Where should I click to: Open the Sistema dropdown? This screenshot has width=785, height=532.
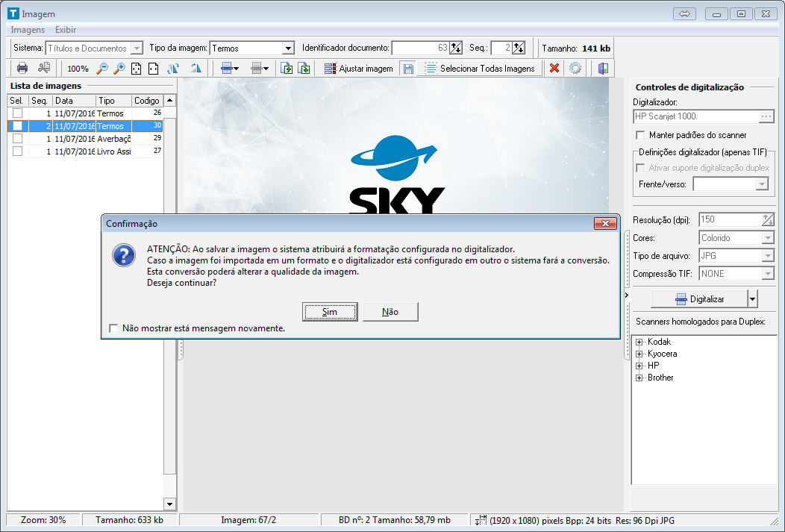[x=136, y=48]
